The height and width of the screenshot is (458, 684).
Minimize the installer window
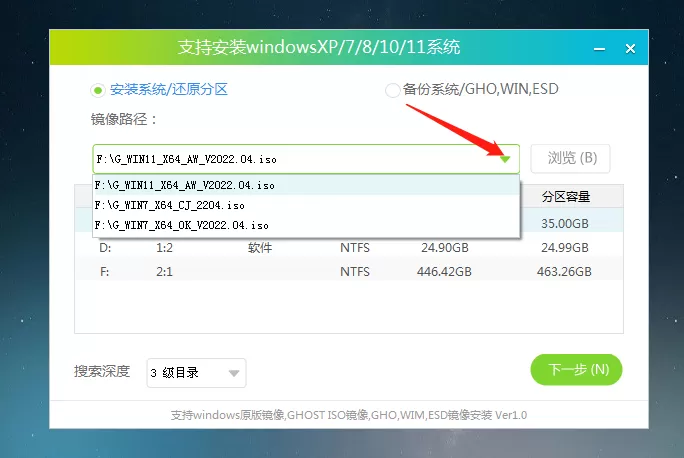click(x=599, y=49)
